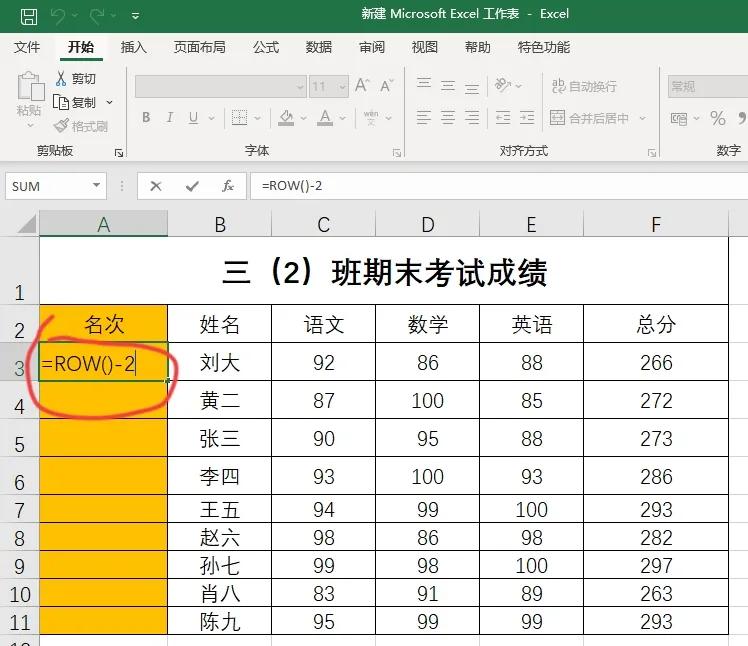This screenshot has width=748, height=646.
Task: Click the text orientation icon
Action: [503, 85]
